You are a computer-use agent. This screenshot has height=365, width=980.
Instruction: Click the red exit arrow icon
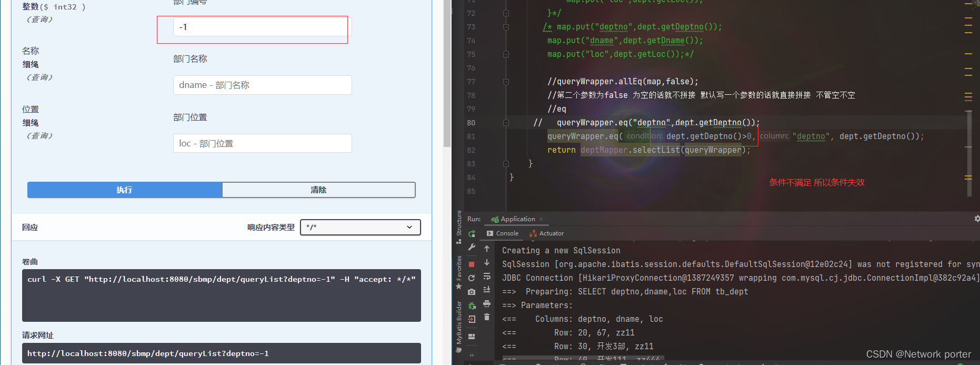472,319
